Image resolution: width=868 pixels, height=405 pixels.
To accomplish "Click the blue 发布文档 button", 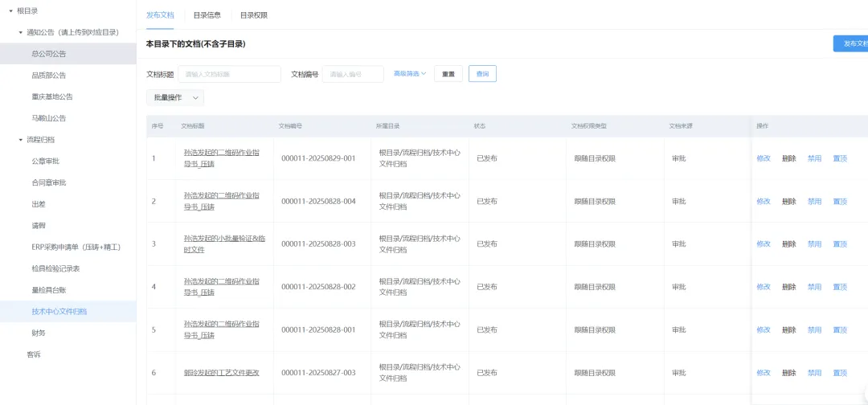I will coord(850,44).
